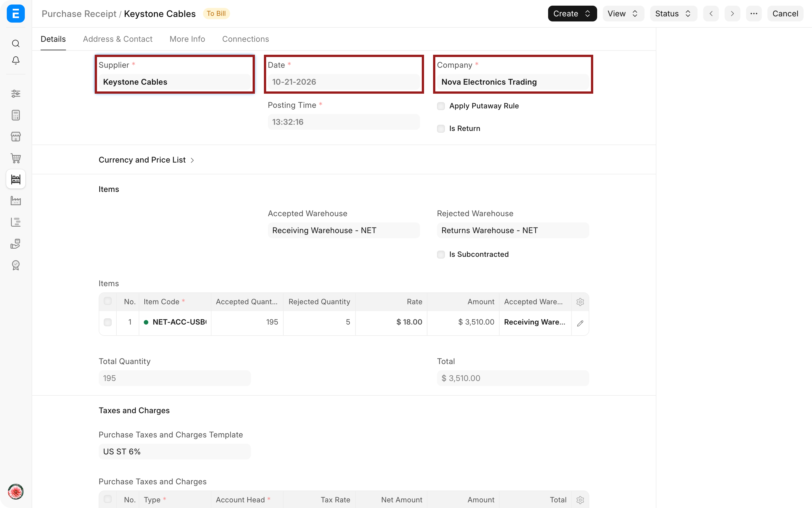Switch to More Info tab
Viewport: 812px width, 508px height.
[x=187, y=39]
